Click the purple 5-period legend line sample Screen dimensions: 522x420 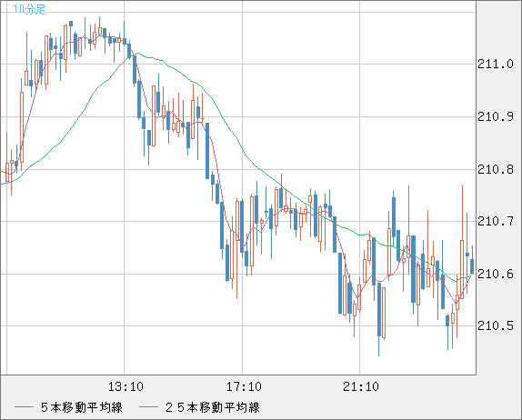pos(24,407)
